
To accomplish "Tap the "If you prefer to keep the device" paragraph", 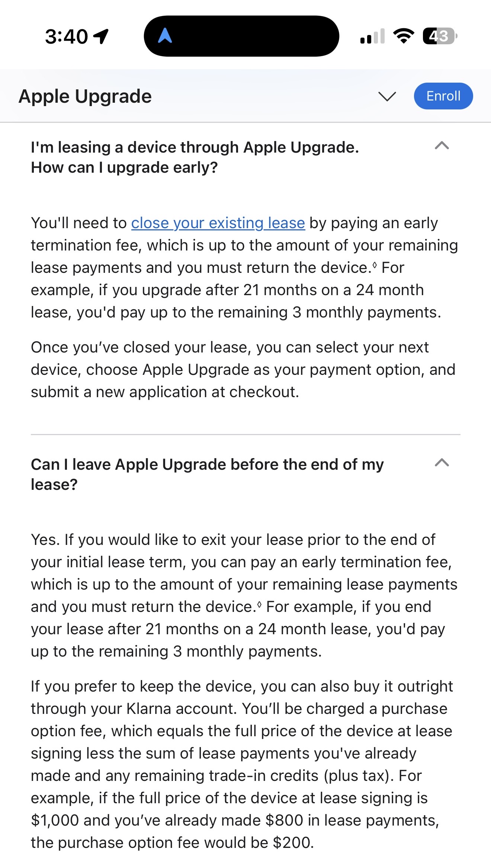I will click(242, 764).
